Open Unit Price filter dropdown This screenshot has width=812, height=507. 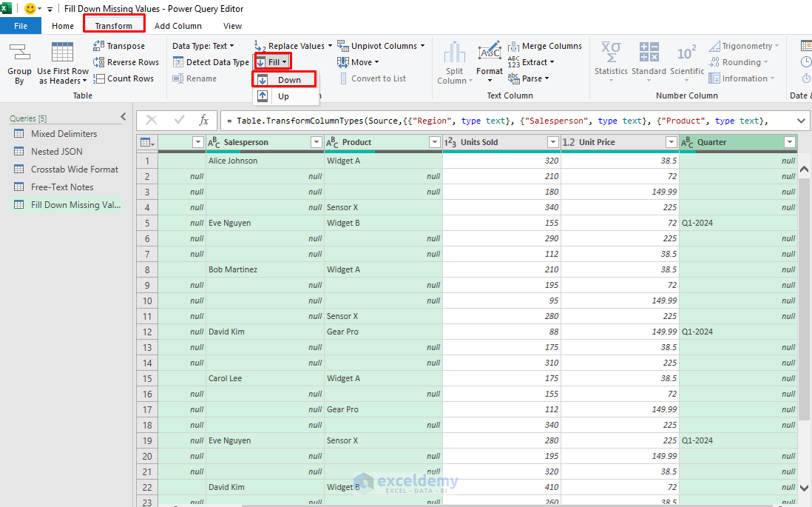pyautogui.click(x=671, y=142)
